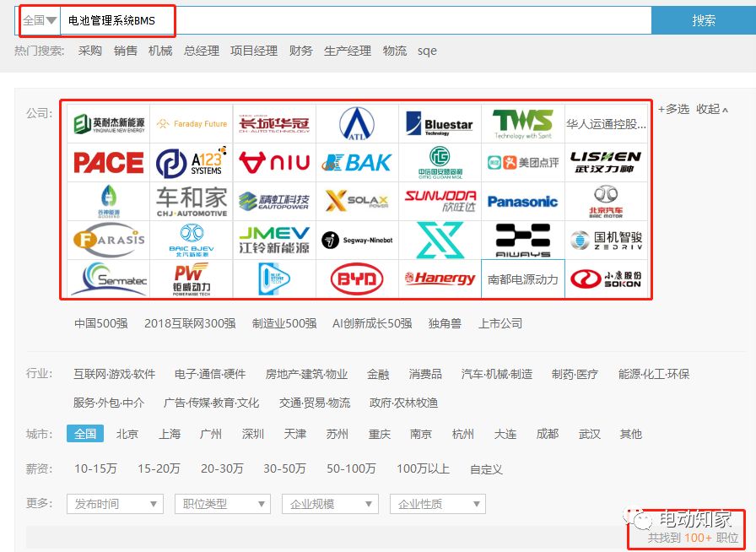Choose the Sermatec company logo

click(109, 279)
